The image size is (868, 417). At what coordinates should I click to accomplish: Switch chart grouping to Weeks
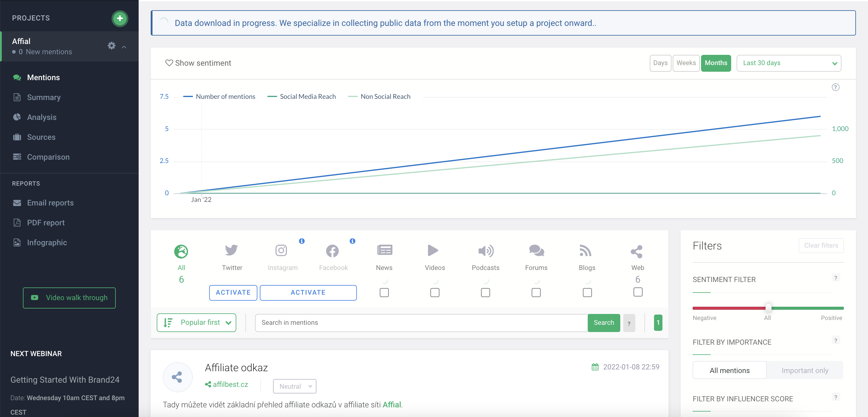click(686, 63)
